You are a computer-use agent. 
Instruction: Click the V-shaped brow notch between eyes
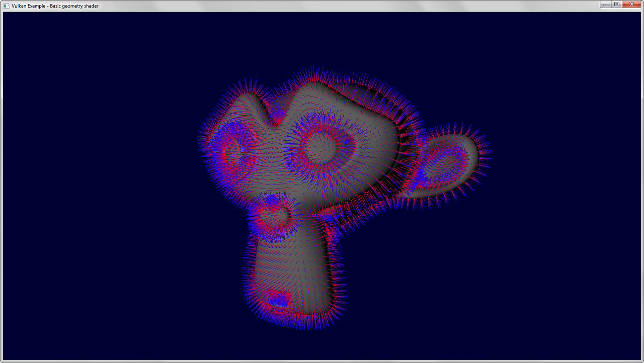(x=275, y=119)
